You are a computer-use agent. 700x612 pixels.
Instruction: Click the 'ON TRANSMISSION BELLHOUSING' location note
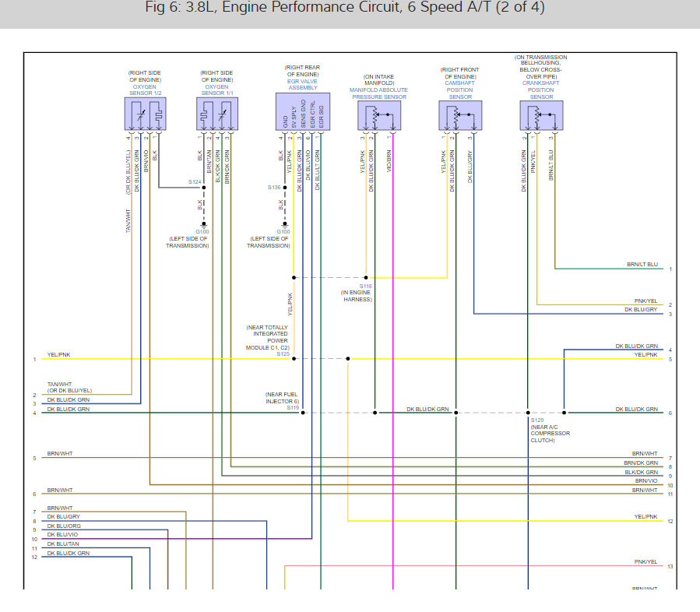pyautogui.click(x=540, y=67)
